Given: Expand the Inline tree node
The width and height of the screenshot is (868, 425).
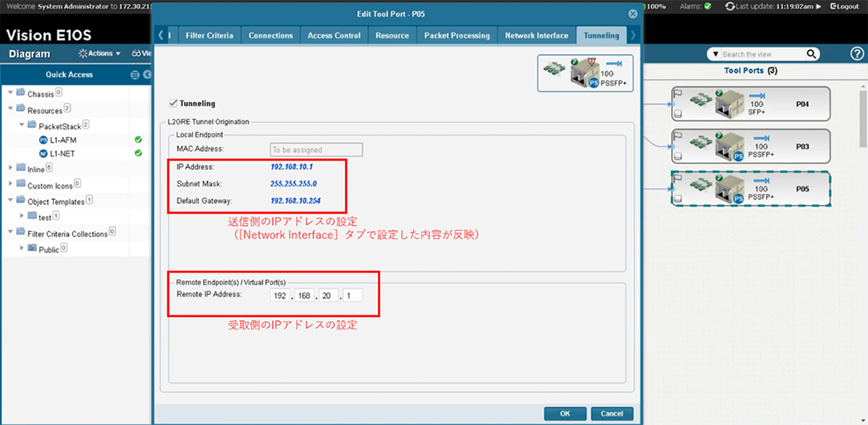Looking at the screenshot, I should click(10, 167).
